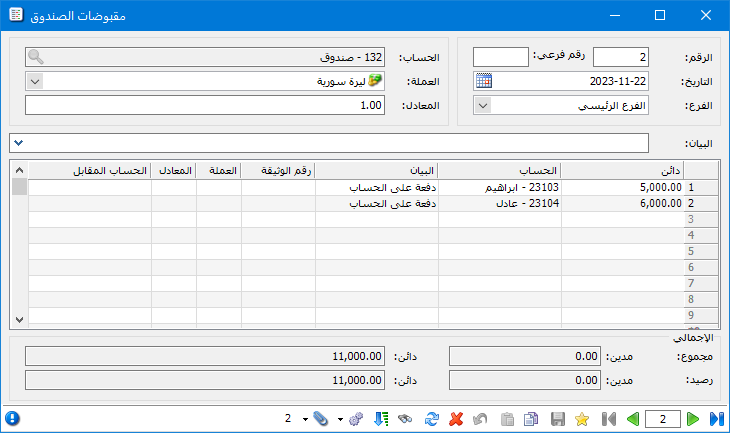Go to the first record
This screenshot has height=433, width=730.
(609, 419)
